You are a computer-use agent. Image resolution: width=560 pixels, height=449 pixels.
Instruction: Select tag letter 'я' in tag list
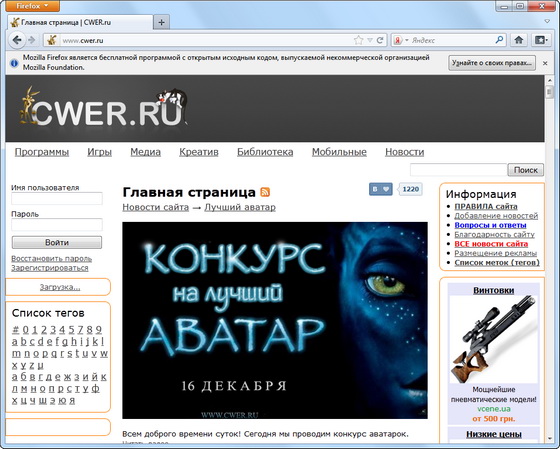click(72, 401)
